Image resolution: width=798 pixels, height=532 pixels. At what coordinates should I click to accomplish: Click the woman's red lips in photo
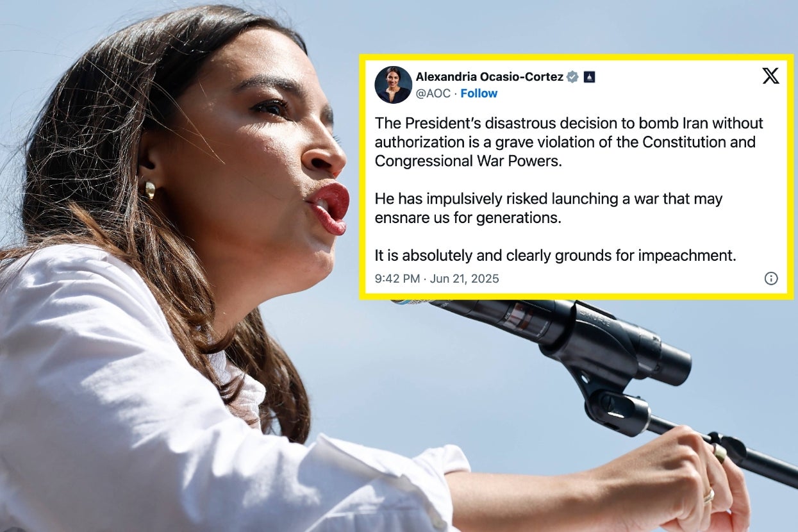(329, 207)
